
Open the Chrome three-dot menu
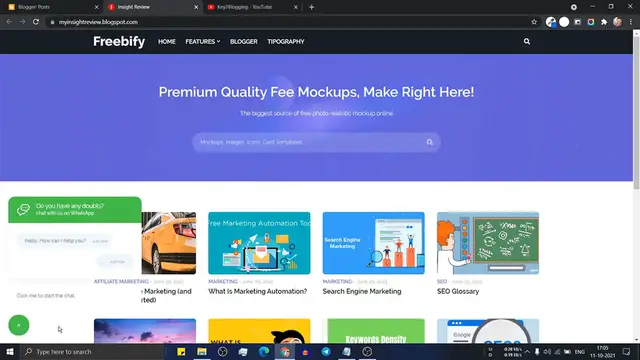click(631, 22)
